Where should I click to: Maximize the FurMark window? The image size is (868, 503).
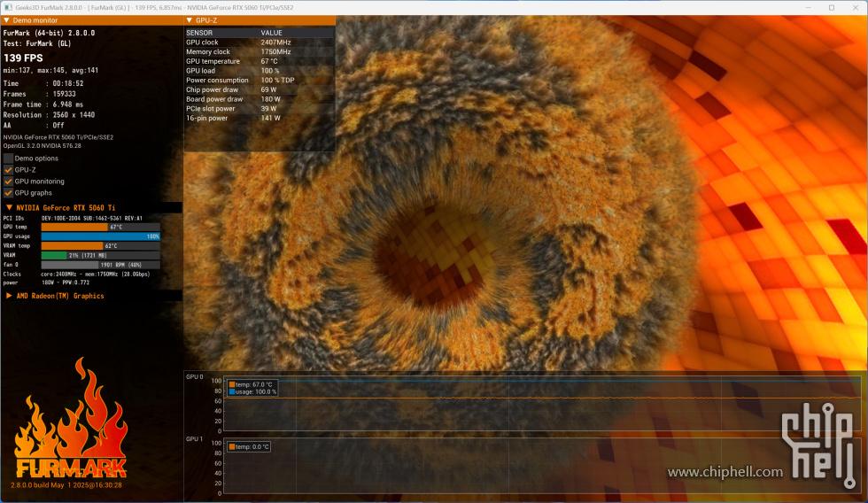[832, 8]
